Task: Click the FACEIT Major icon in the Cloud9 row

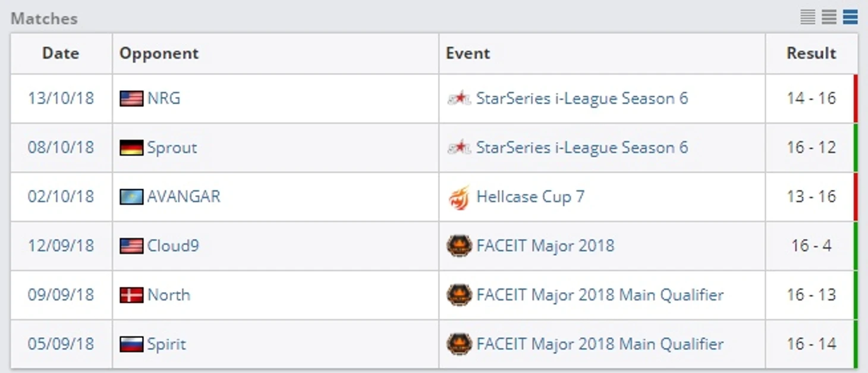Action: pos(459,246)
